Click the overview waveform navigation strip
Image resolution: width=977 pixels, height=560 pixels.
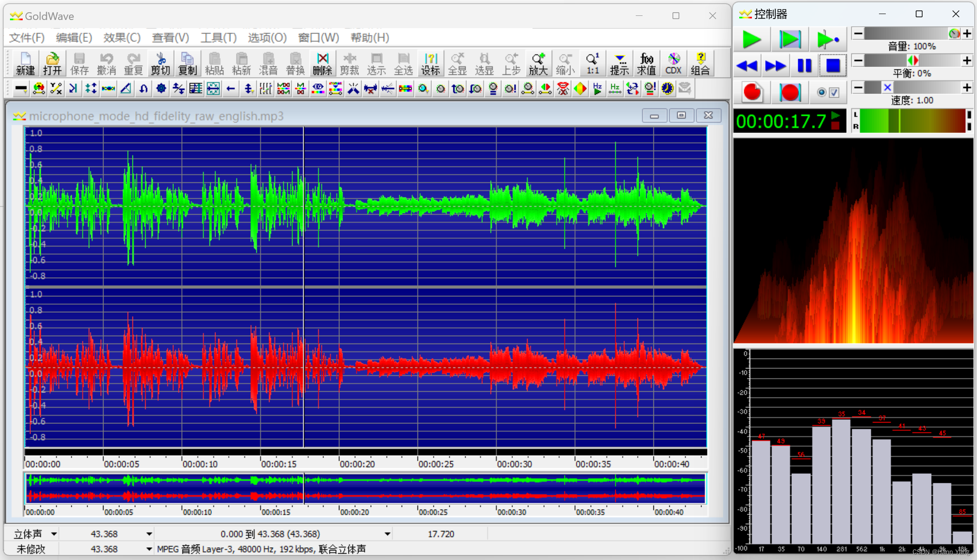tap(366, 488)
